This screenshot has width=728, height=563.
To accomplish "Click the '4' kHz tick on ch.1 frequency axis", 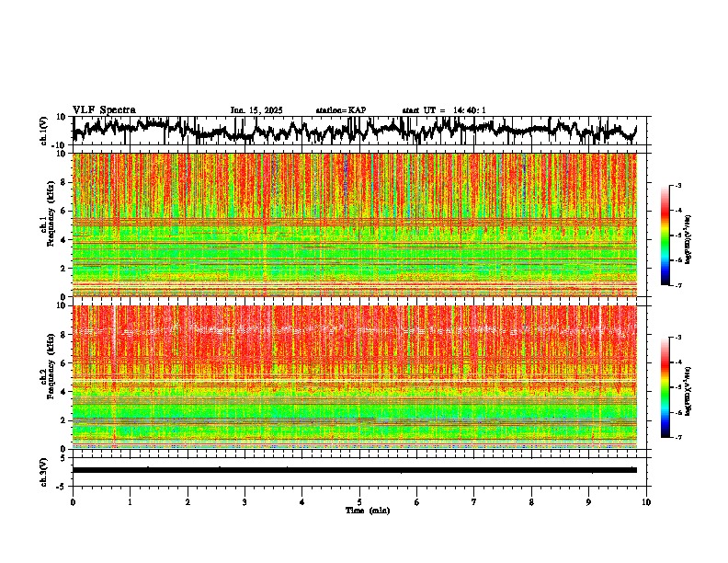I will [x=65, y=240].
